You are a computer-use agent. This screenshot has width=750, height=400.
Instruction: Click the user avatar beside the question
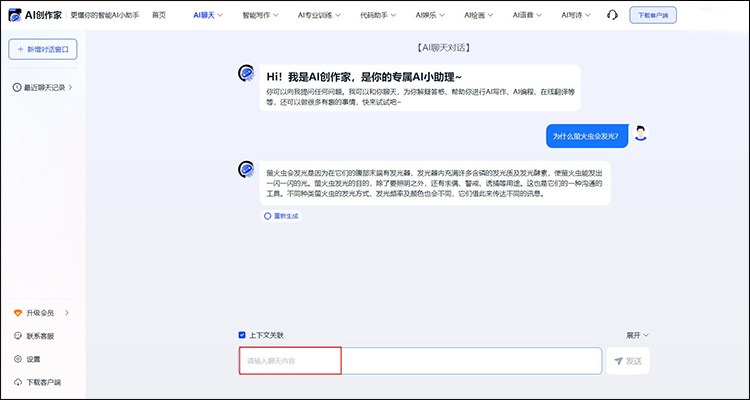tap(642, 135)
